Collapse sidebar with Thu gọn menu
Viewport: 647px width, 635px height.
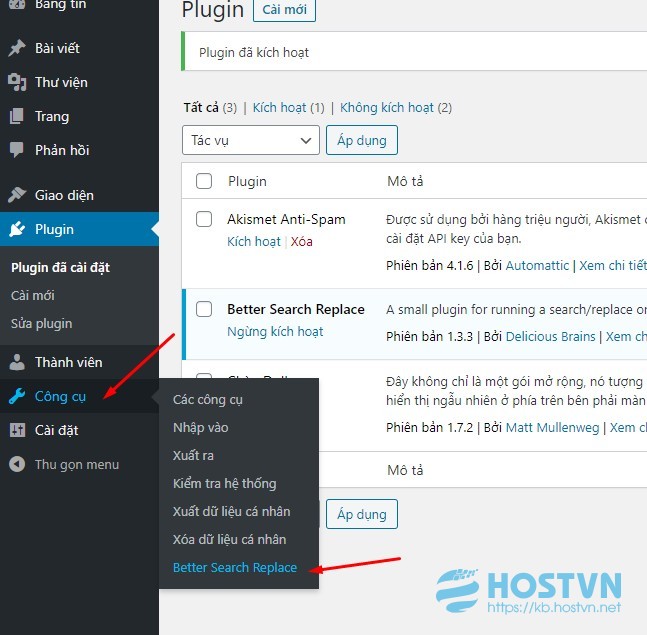(x=77, y=464)
